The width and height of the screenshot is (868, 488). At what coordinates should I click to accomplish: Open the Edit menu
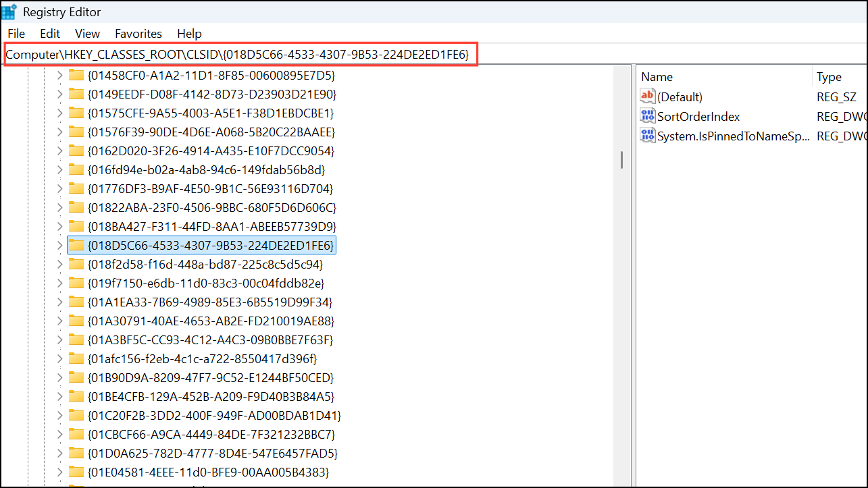(49, 33)
